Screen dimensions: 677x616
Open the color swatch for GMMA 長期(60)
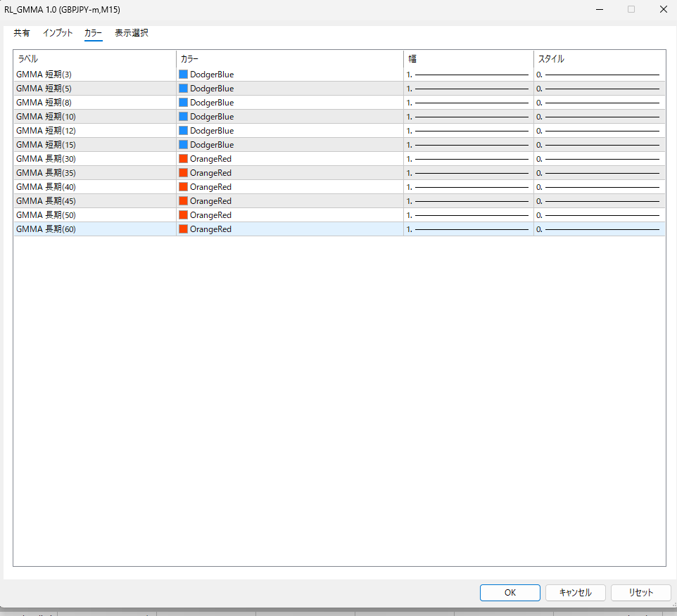pyautogui.click(x=184, y=229)
